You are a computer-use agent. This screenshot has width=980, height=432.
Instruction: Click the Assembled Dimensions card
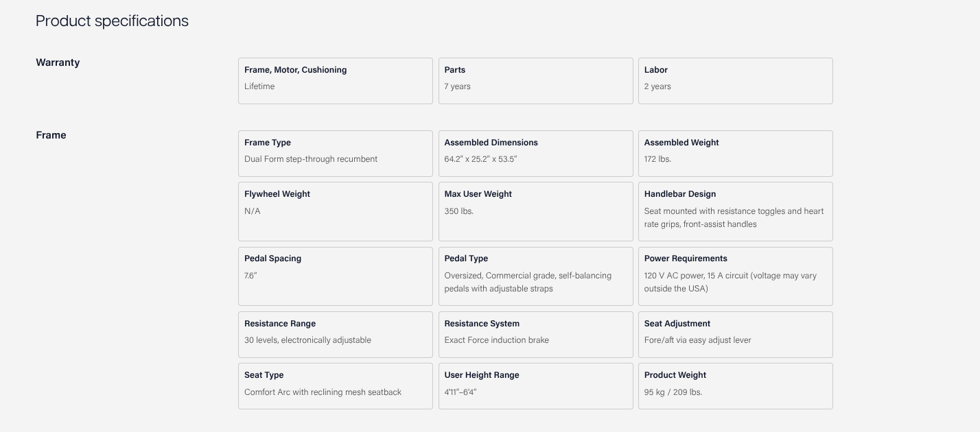[x=535, y=154]
